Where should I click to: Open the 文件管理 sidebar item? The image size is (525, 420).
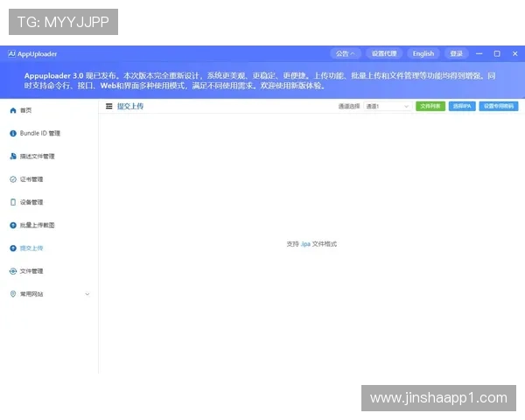[31, 271]
